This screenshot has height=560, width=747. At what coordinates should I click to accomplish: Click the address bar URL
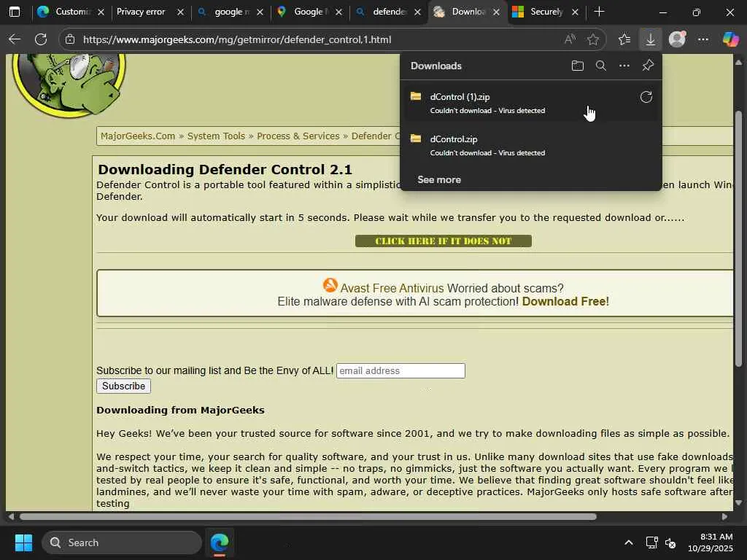click(237, 39)
